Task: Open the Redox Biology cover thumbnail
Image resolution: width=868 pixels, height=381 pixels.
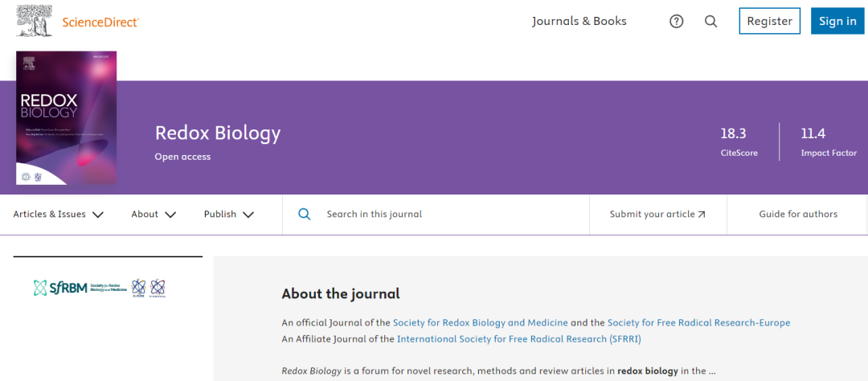Action: coord(66,117)
